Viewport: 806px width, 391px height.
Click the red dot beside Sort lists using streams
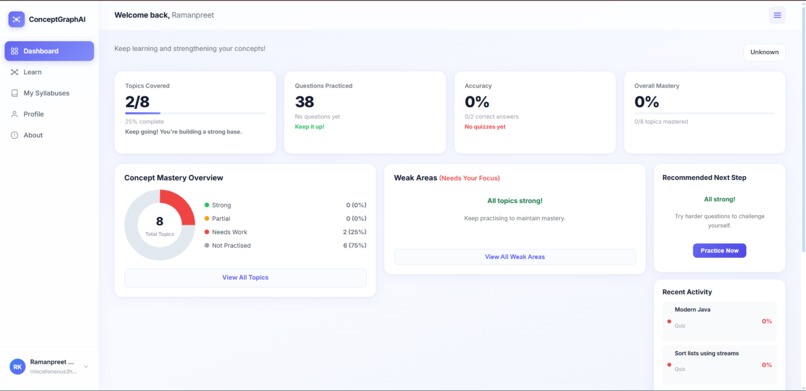(669, 365)
